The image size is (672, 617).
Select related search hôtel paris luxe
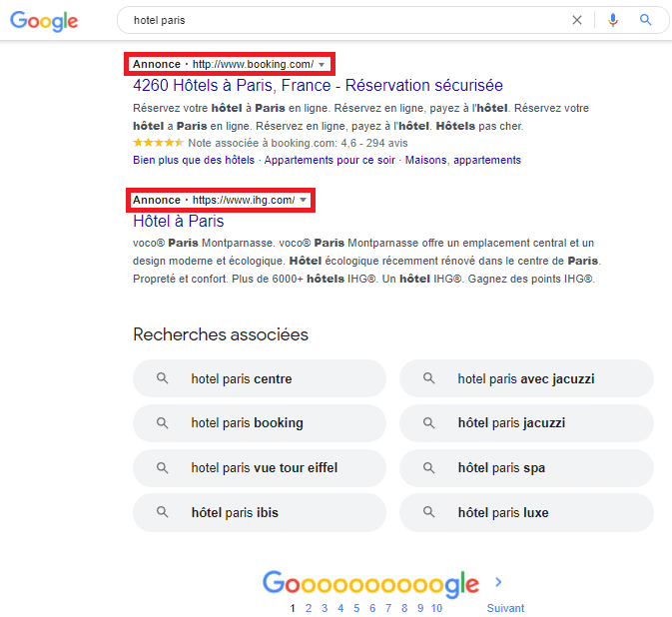click(526, 512)
